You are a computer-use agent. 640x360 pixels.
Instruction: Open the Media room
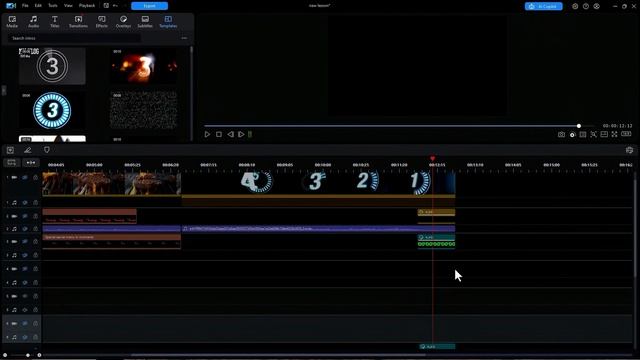click(x=12, y=22)
